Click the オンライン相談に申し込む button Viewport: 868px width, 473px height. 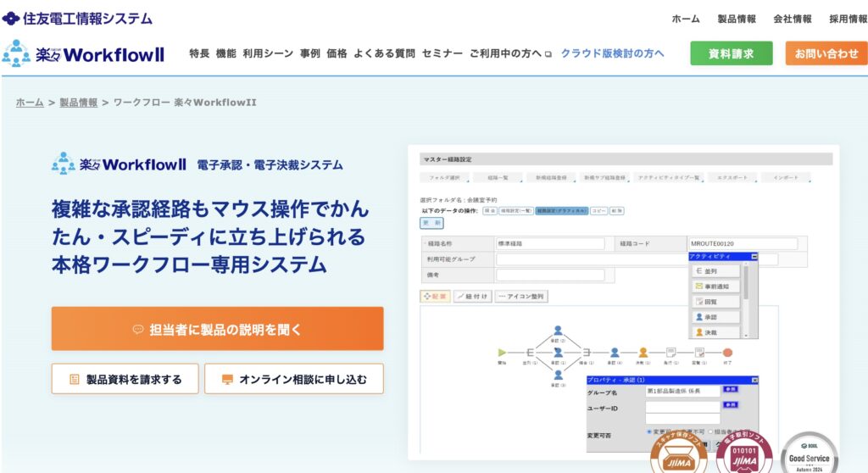coord(294,380)
